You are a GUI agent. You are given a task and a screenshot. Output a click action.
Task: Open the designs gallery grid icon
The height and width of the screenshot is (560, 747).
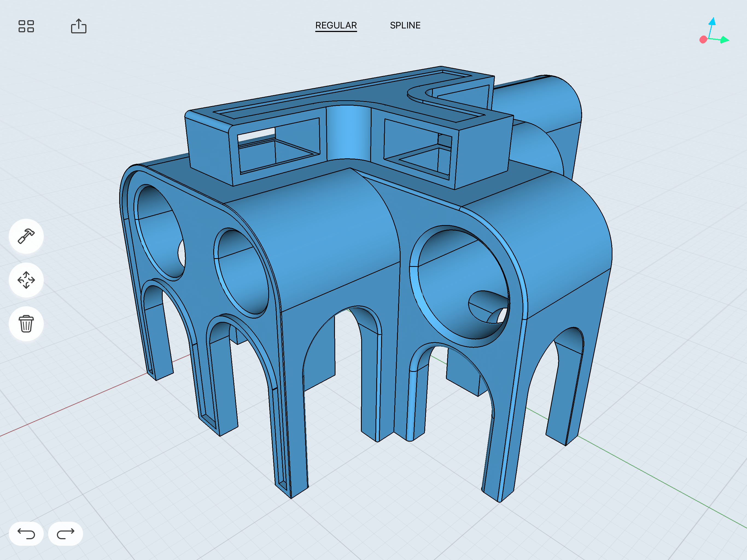26,26
